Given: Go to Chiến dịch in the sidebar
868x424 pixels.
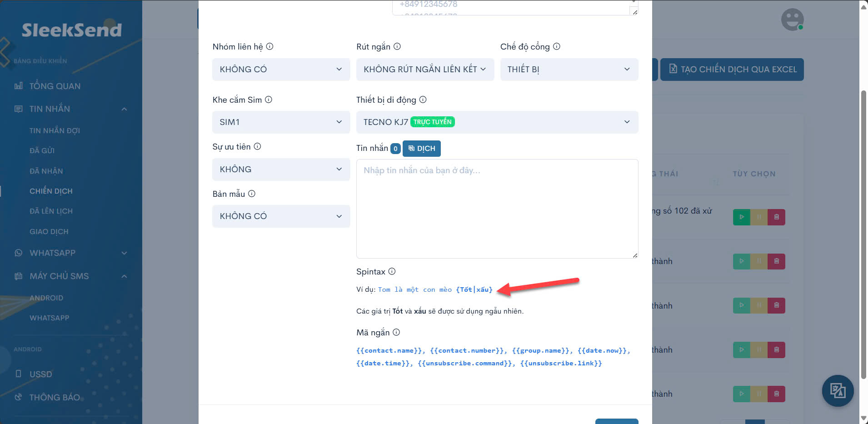Looking at the screenshot, I should click(51, 191).
